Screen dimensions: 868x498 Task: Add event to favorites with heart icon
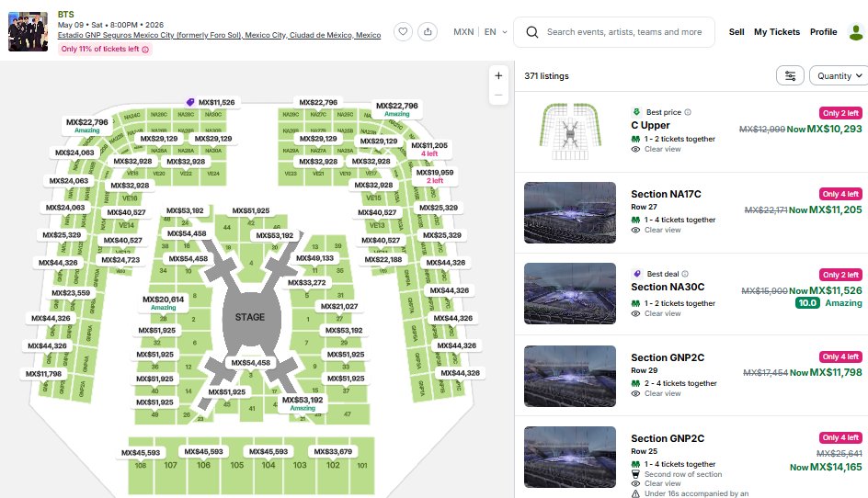tap(403, 31)
